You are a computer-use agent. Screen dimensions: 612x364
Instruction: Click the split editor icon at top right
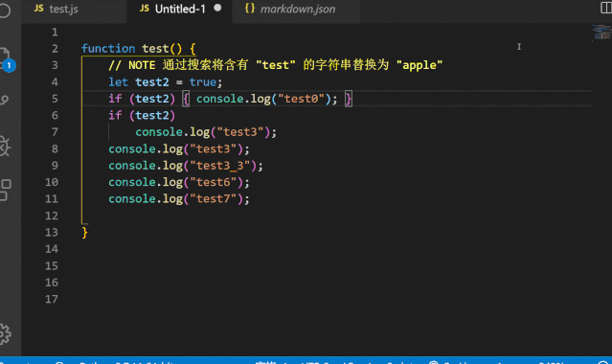606,8
